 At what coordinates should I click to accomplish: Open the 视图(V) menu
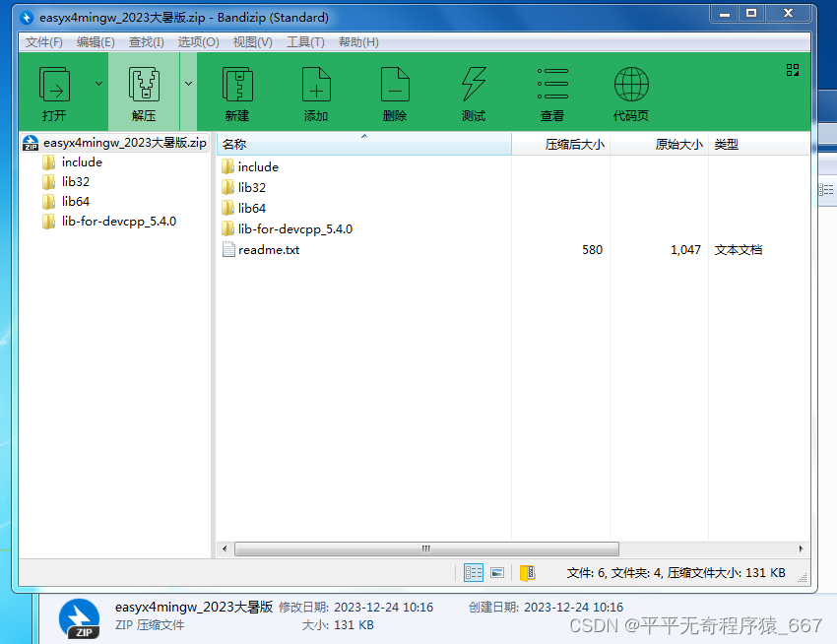click(252, 42)
